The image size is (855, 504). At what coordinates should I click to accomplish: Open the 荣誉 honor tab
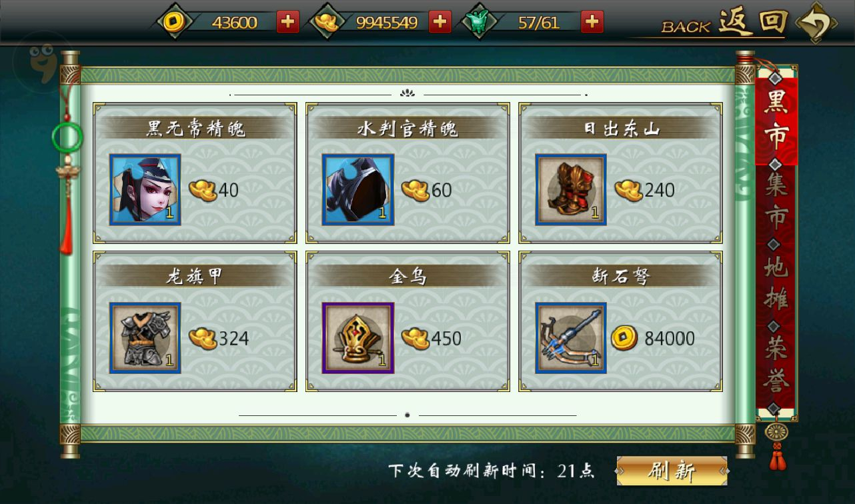[x=776, y=365]
